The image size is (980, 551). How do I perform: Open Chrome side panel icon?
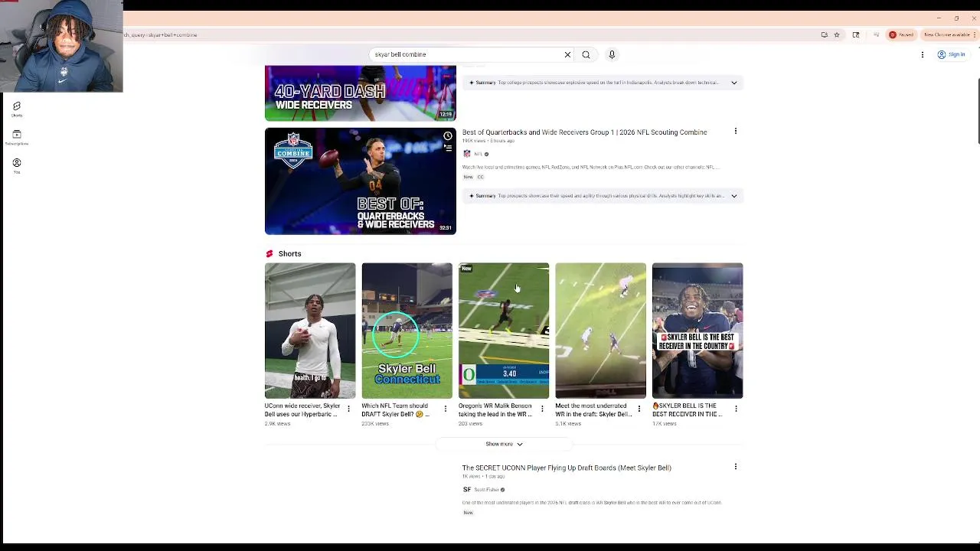pos(856,34)
